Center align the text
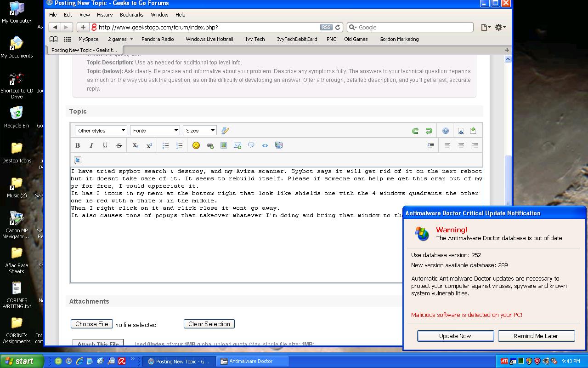Image resolution: width=588 pixels, height=368 pixels. click(x=461, y=145)
